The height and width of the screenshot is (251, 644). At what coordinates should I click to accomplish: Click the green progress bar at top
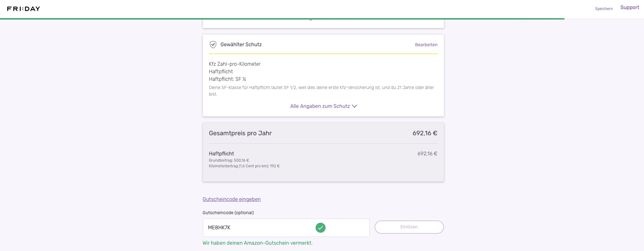[282, 19]
